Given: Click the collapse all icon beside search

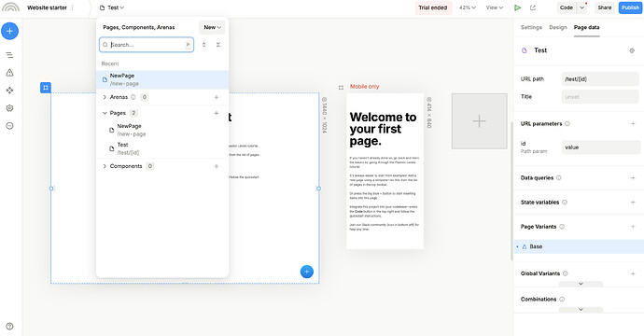Looking at the screenshot, I should (x=218, y=45).
